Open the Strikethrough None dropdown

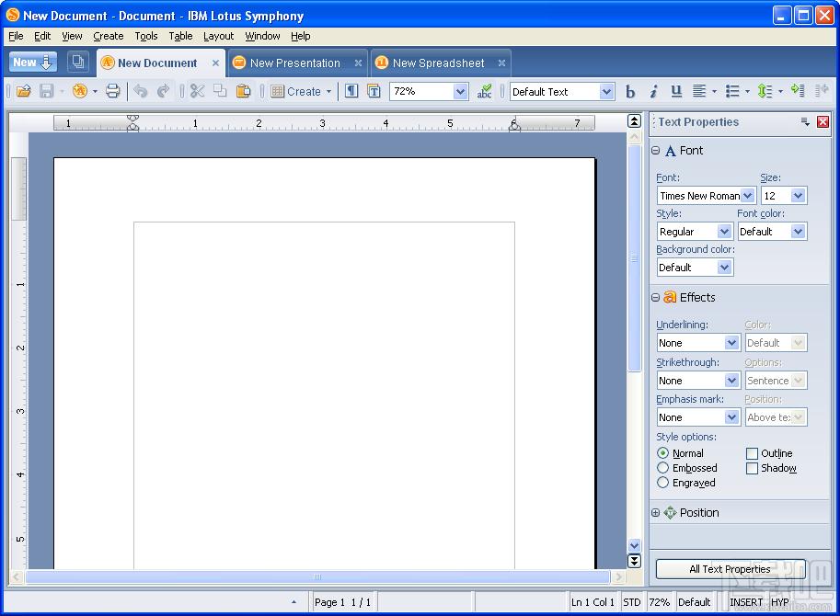click(x=731, y=380)
